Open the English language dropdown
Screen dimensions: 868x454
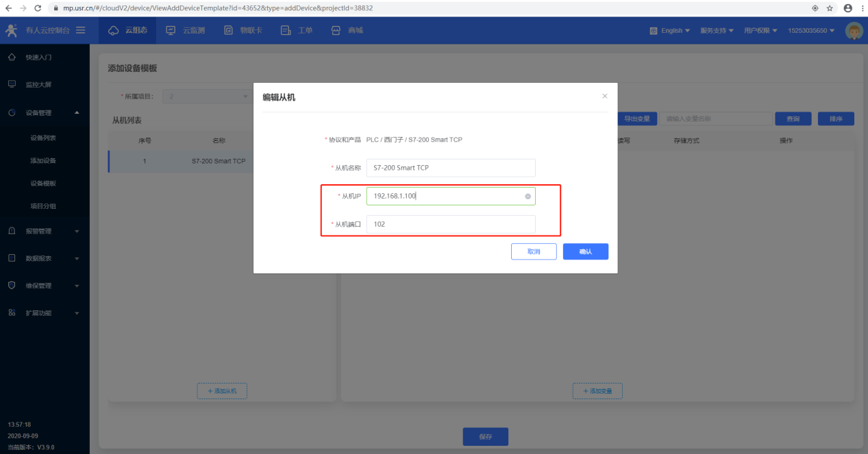pyautogui.click(x=670, y=31)
